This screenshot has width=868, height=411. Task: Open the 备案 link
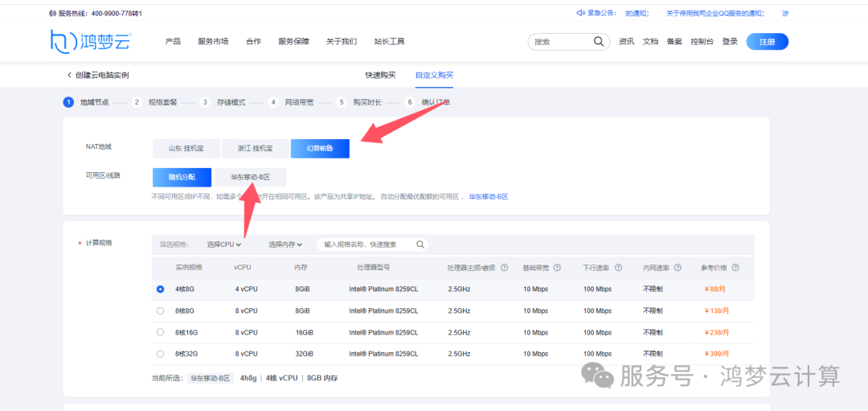tap(674, 42)
